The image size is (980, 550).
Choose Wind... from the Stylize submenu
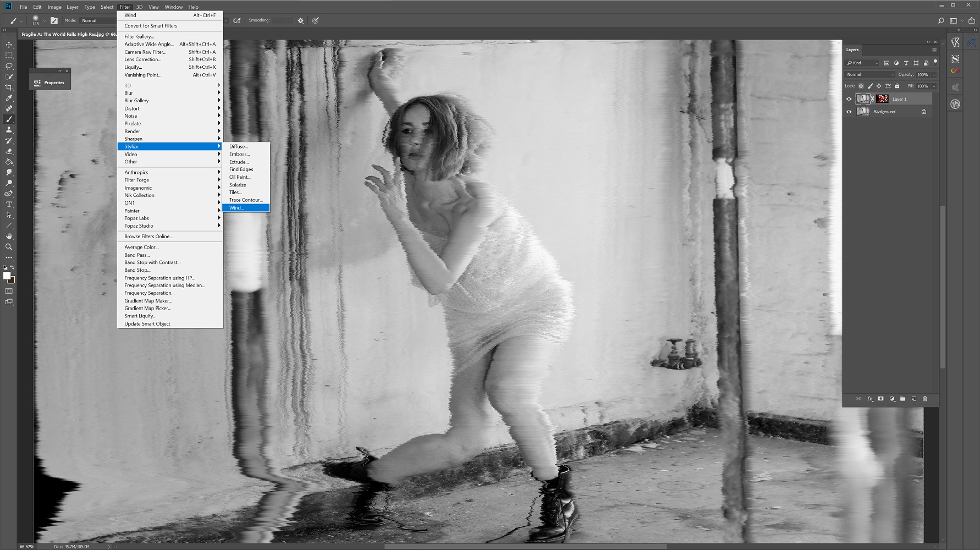(x=246, y=208)
